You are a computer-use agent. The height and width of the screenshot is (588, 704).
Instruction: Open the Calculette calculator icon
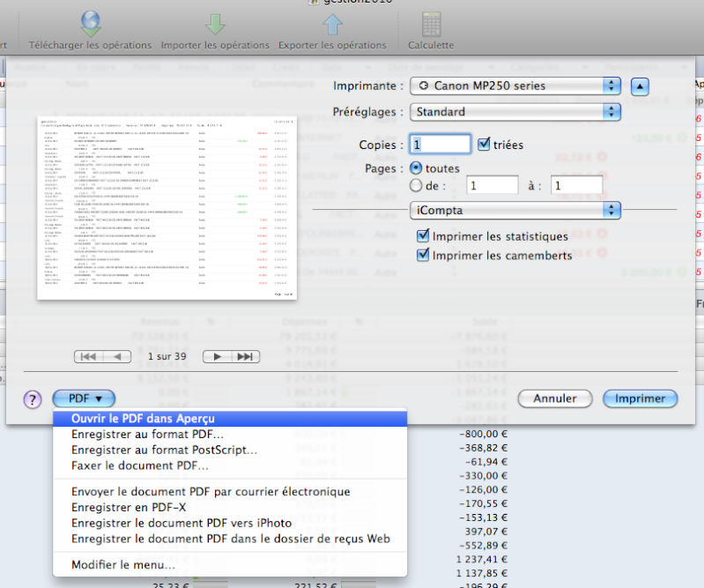click(x=431, y=25)
